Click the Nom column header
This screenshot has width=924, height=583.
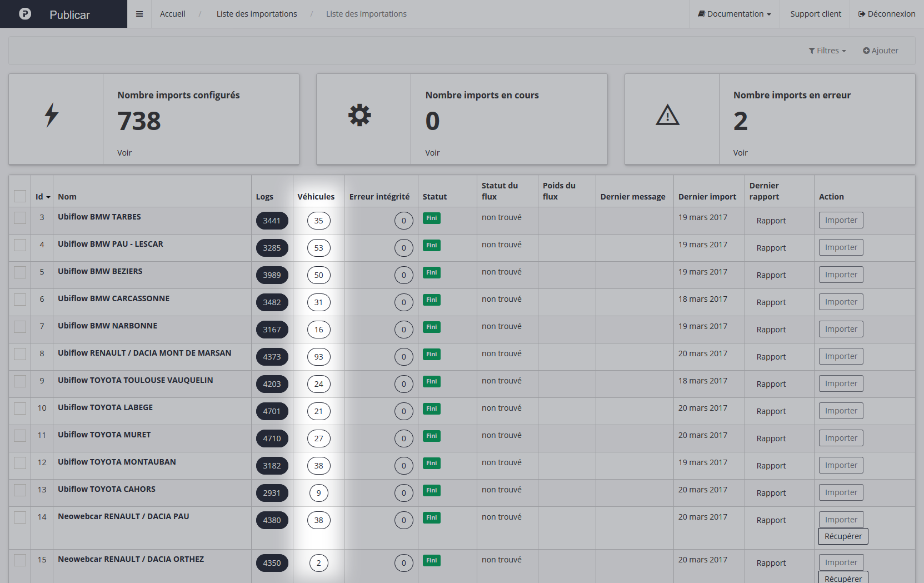(67, 197)
